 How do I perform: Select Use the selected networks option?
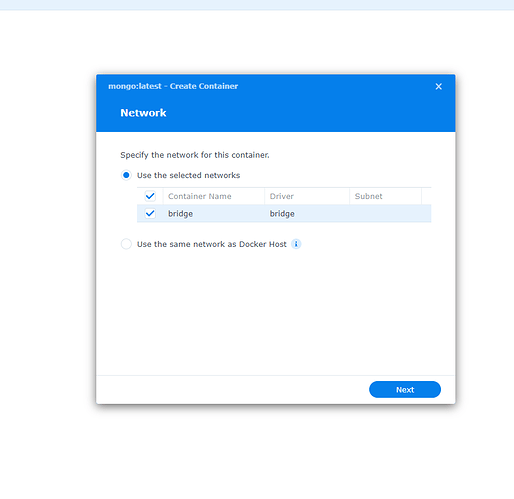tap(126, 175)
